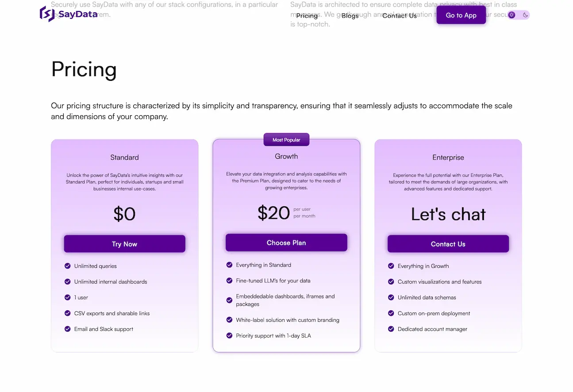Go to Contact Us in the navbar
The height and width of the screenshot is (392, 573).
pos(400,15)
